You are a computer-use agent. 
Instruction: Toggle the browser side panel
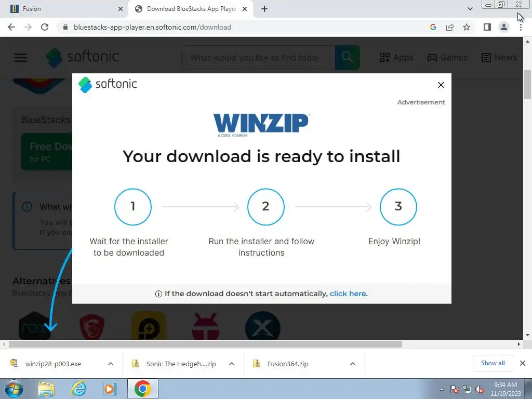(487, 27)
